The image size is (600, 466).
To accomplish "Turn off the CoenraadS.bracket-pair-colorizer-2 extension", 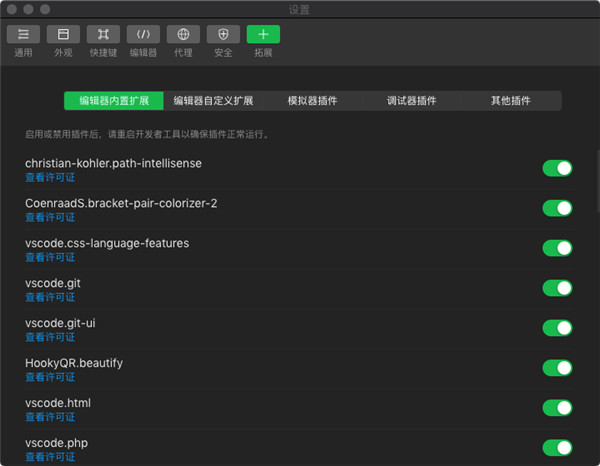I will [x=557, y=208].
